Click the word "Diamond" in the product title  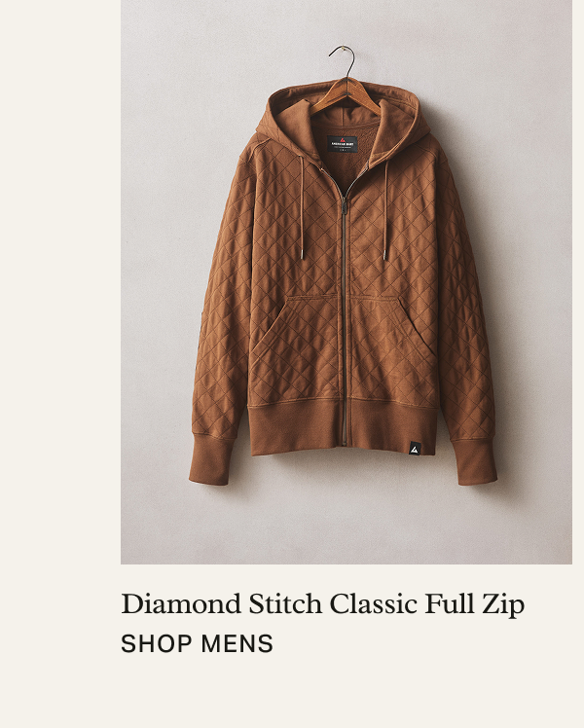click(x=181, y=604)
